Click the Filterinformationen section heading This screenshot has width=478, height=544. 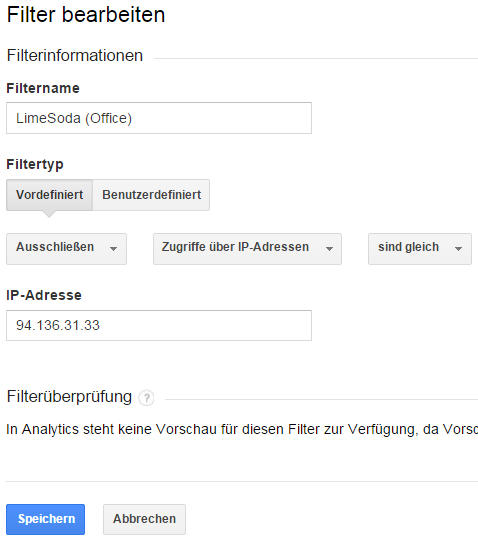tap(75, 56)
